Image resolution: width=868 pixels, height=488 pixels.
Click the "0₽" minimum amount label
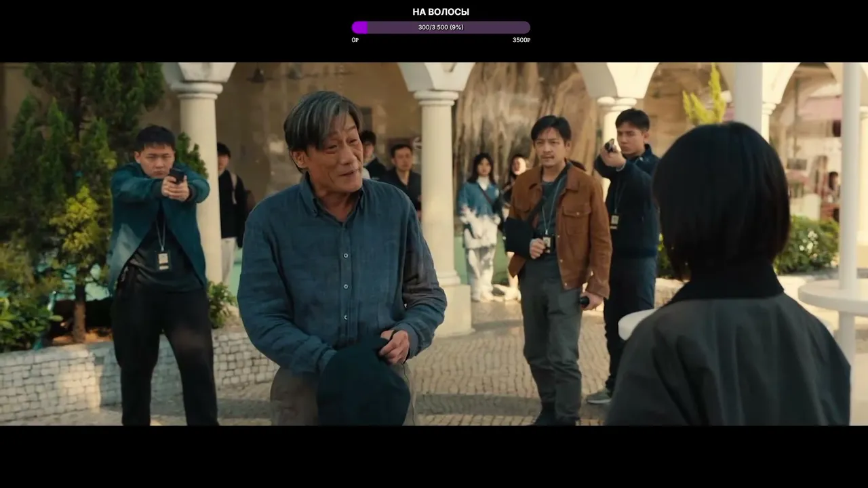point(355,40)
